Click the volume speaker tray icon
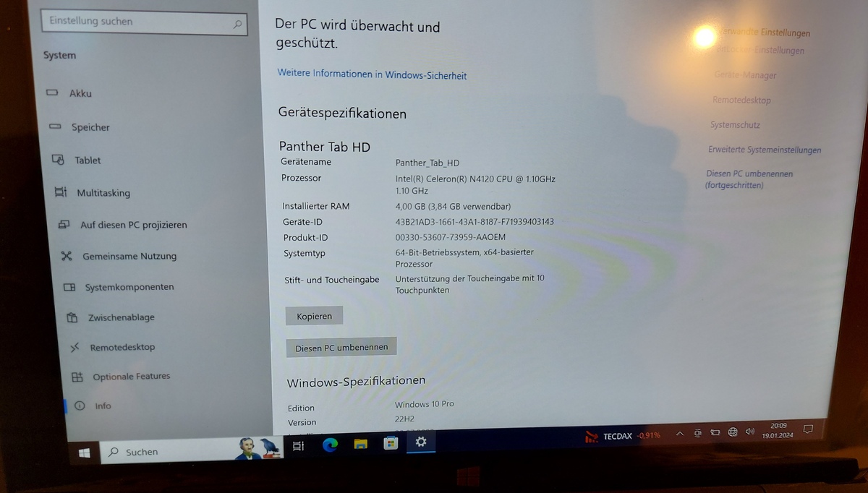 (x=749, y=431)
